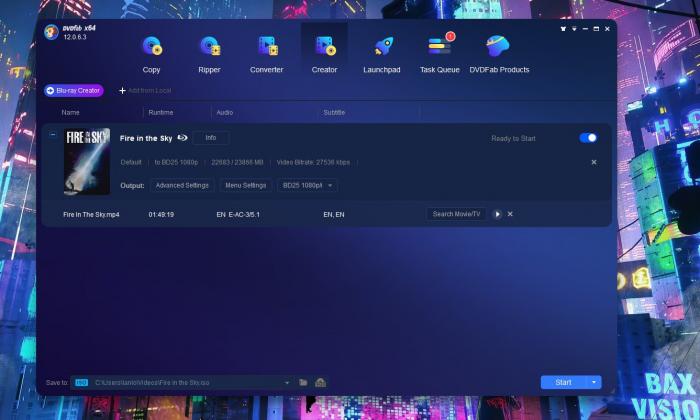
Task: Click the Ready to Start status
Action: click(x=513, y=138)
